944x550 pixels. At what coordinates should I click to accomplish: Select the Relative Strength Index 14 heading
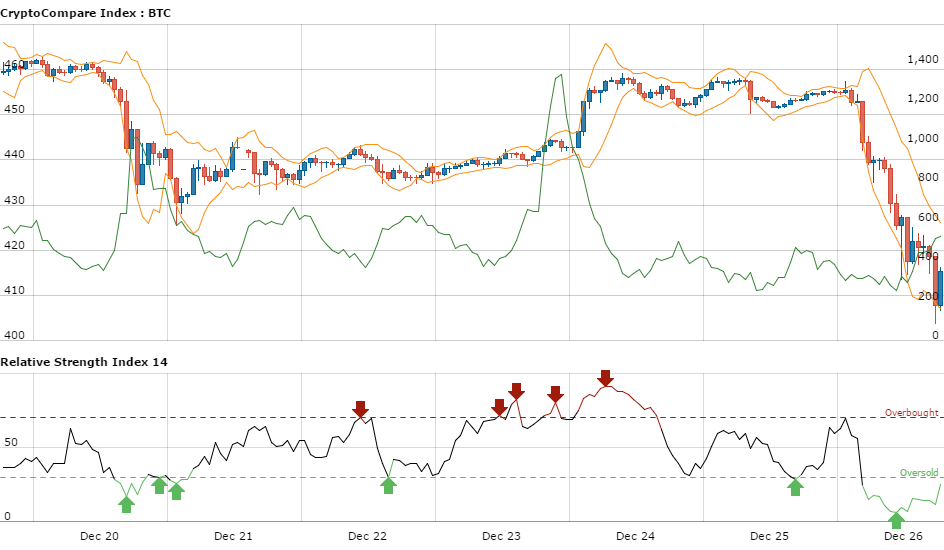click(x=84, y=361)
